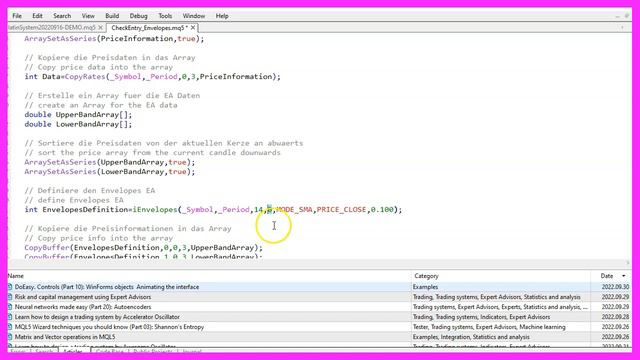This screenshot has height=360, width=640.
Task: Switch to the DEMO.mq5 file tab
Action: [x=51, y=28]
